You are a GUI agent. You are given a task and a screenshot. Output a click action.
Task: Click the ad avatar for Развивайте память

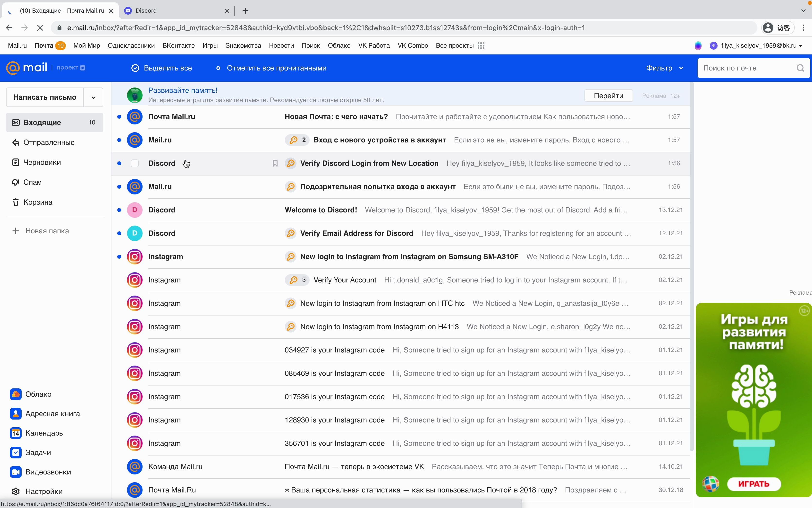pyautogui.click(x=135, y=95)
